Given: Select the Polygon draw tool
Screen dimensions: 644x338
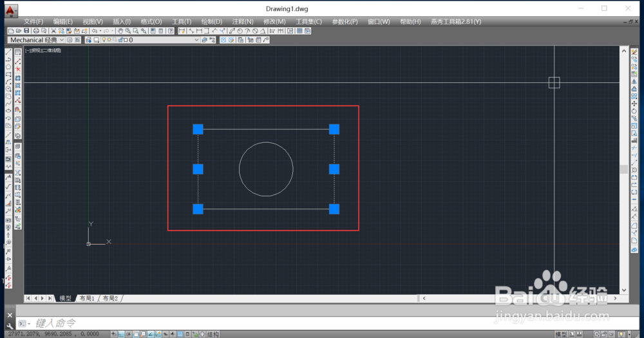Looking at the screenshot, I should pos(8,66).
